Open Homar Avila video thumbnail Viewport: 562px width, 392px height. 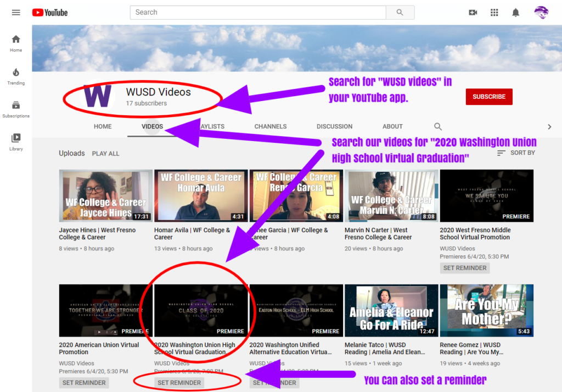pos(201,196)
